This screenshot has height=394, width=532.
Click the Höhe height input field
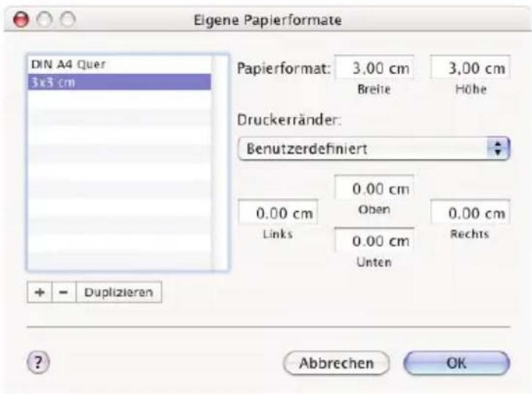[470, 68]
